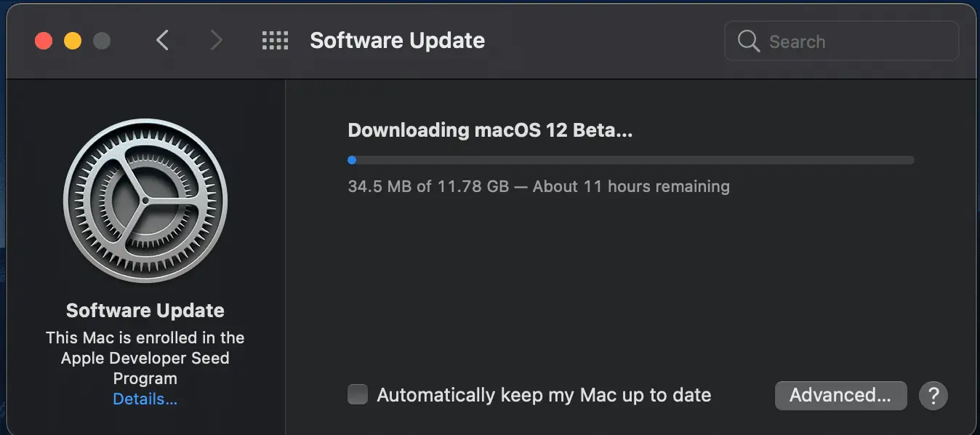Viewport: 980px width, 435px height.
Task: Go back using the left chevron
Action: click(x=163, y=41)
